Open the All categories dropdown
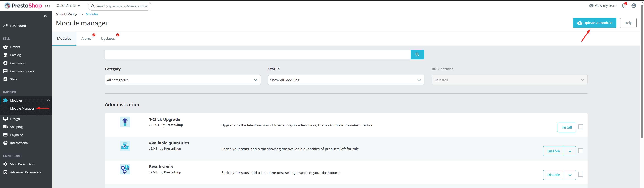 pos(182,80)
